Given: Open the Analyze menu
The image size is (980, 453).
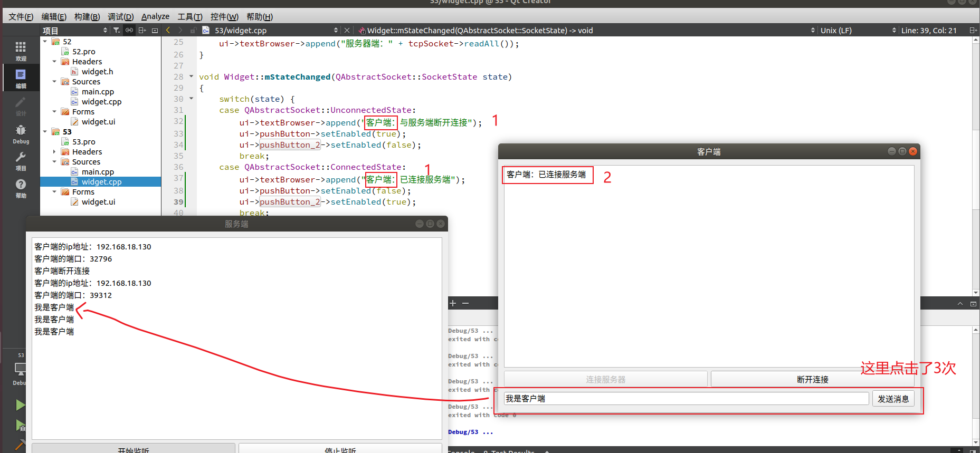Looking at the screenshot, I should tap(155, 17).
